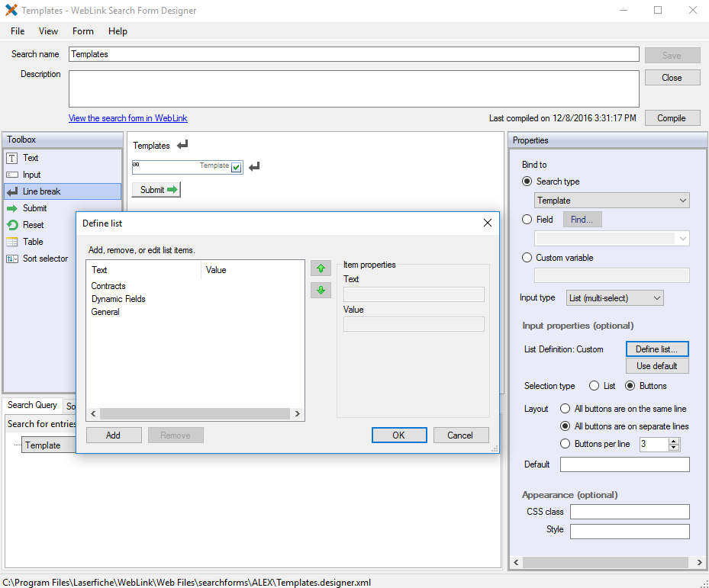Click the Submit button on form canvas

[156, 190]
